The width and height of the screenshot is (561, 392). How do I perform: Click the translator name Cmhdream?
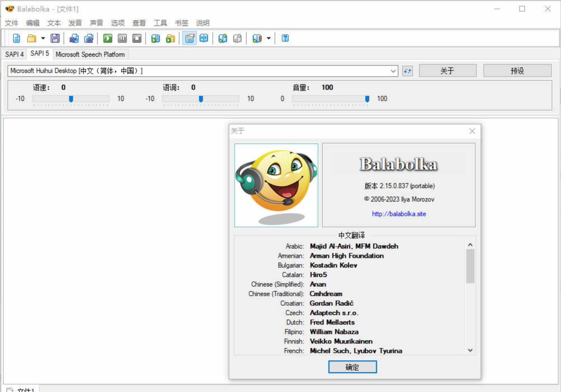pos(326,294)
